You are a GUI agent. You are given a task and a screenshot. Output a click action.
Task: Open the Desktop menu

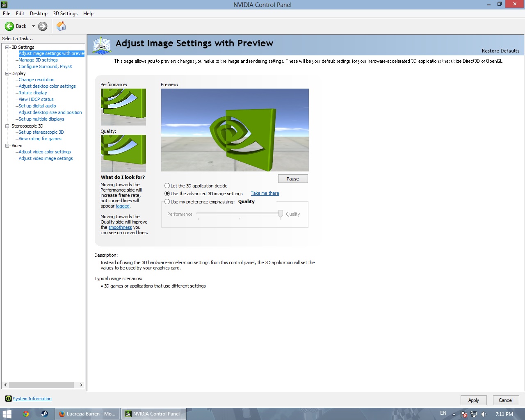(x=39, y=14)
